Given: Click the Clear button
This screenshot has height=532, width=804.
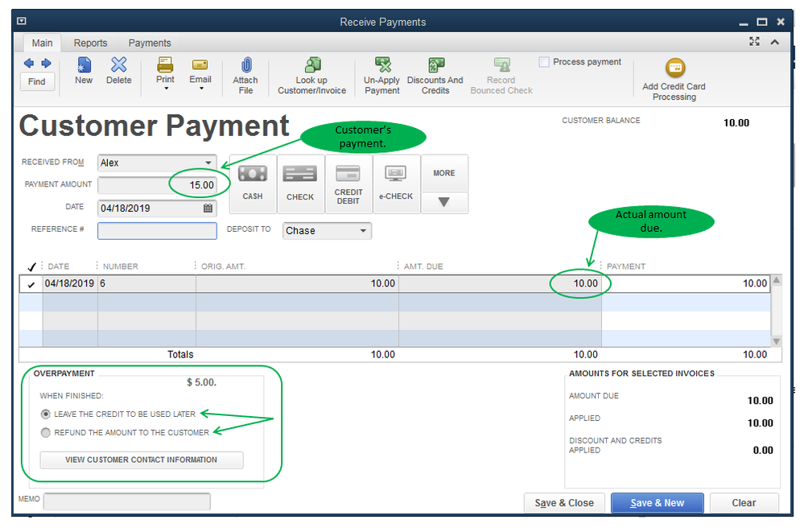Looking at the screenshot, I should pyautogui.click(x=744, y=503).
